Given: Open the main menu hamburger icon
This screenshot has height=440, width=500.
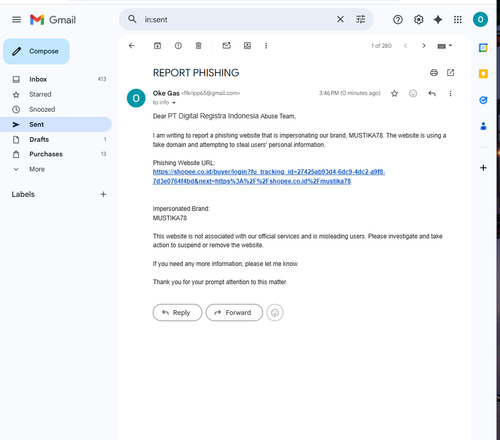Looking at the screenshot, I should tap(16, 20).
